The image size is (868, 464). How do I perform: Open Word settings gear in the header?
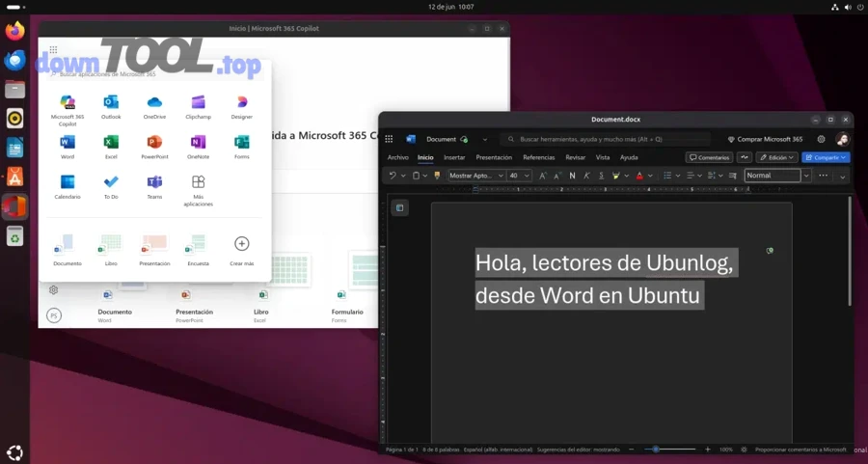(821, 139)
